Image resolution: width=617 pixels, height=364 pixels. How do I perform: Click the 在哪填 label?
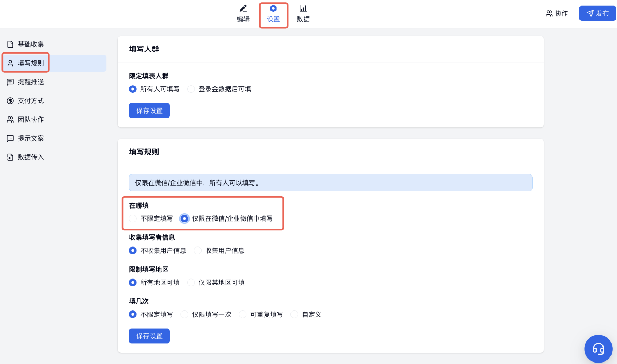click(139, 206)
